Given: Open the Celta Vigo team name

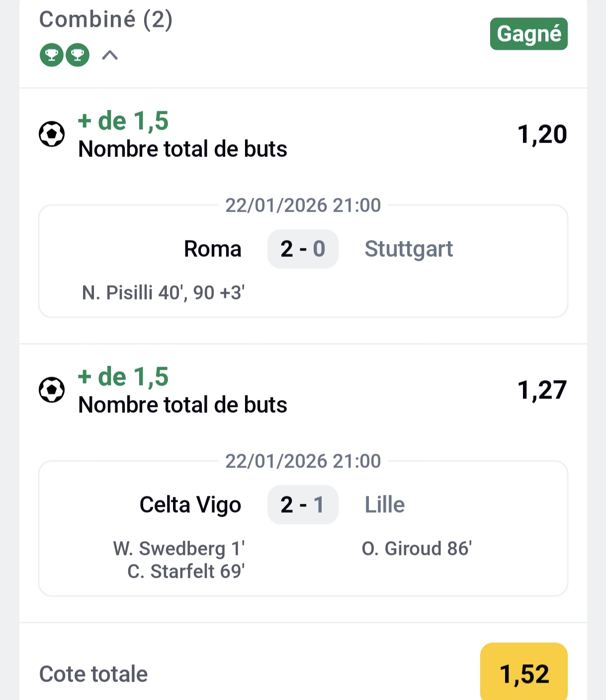Looking at the screenshot, I should pyautogui.click(x=190, y=505).
